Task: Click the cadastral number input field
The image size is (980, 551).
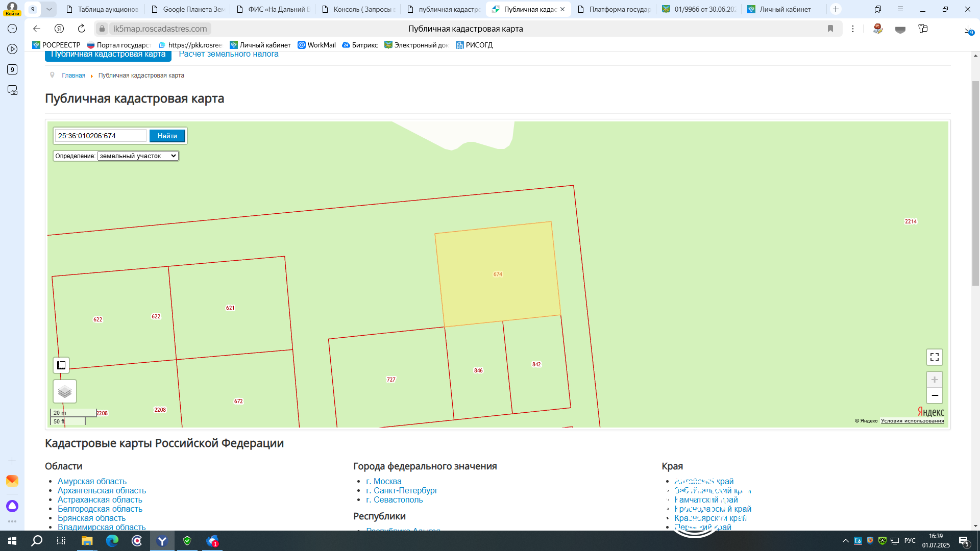Action: click(101, 136)
